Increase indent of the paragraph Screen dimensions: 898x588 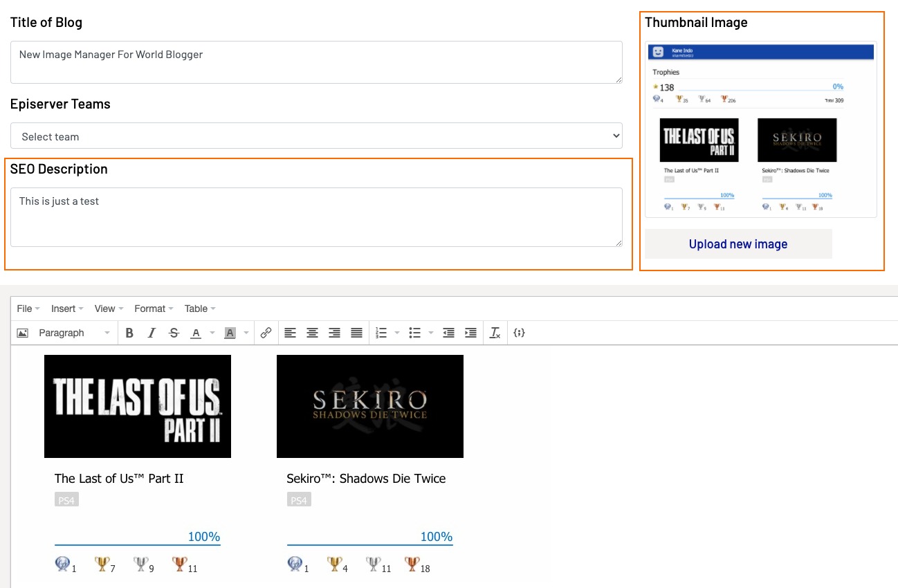pyautogui.click(x=470, y=333)
